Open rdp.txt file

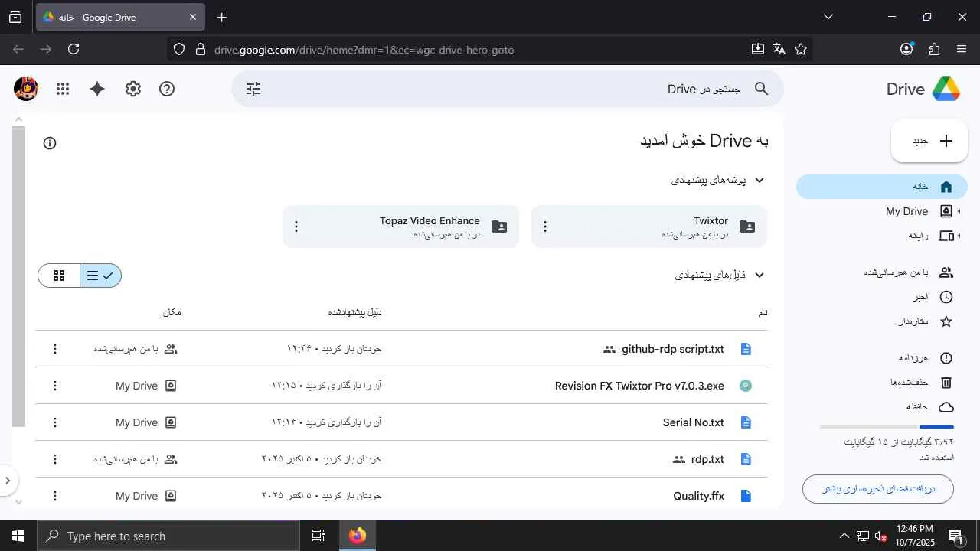(707, 459)
